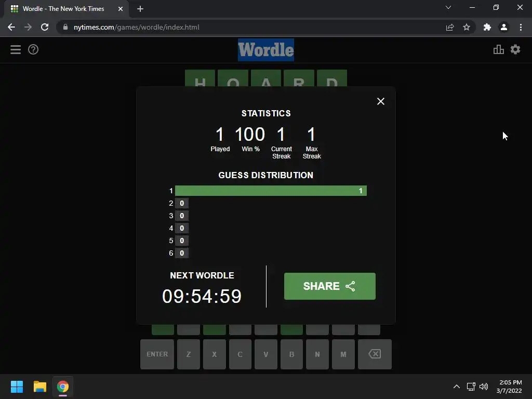The height and width of the screenshot is (399, 532).
Task: Click the STATISTICS heading
Action: point(266,113)
